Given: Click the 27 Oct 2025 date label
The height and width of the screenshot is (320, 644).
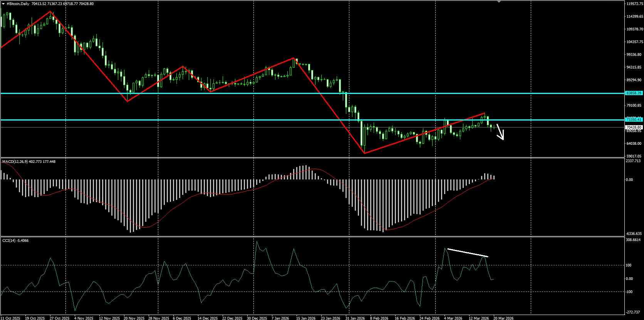Looking at the screenshot, I should 59,318.
